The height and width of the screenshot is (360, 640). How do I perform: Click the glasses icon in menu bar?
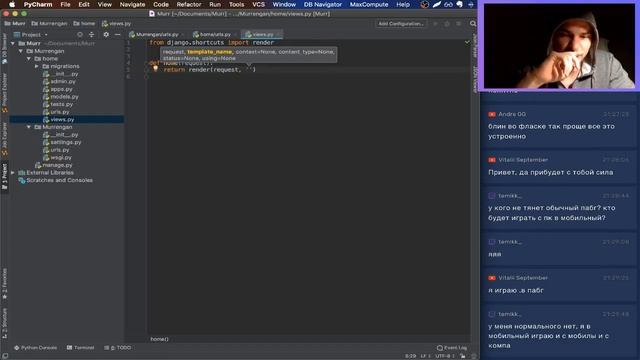[x=448, y=4]
